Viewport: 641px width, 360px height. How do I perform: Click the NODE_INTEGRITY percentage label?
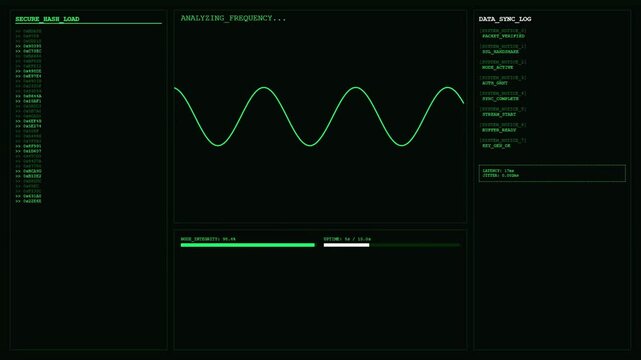coord(208,239)
